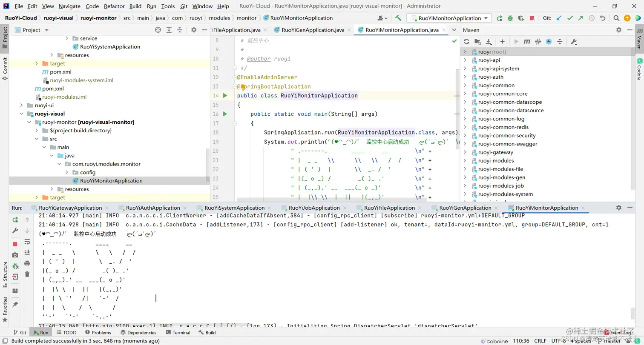Clear console output with the trash icon
Viewport: 644px width, 345px height.
[x=27, y=274]
